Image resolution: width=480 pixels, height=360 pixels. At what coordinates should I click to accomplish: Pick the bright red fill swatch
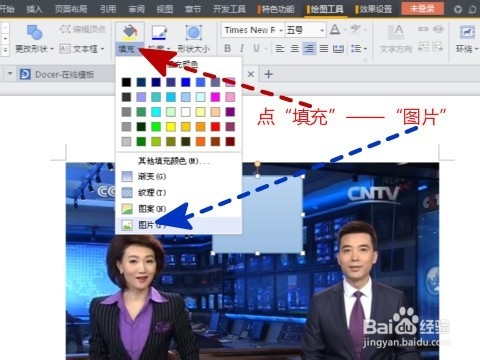coord(215,127)
